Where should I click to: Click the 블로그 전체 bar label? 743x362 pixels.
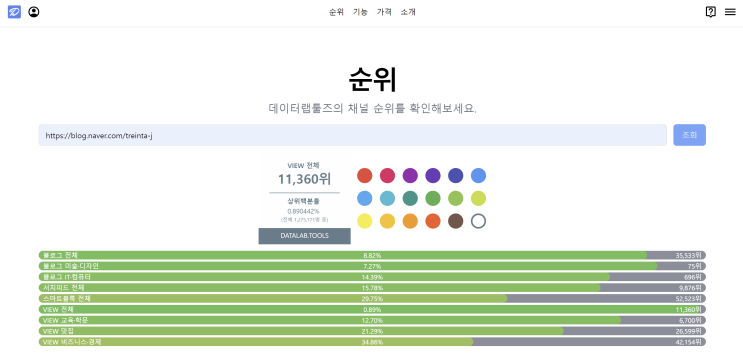(60, 255)
